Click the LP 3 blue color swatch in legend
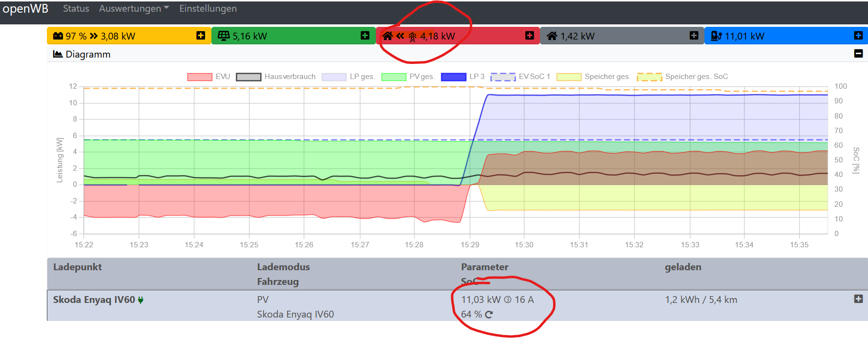This screenshot has width=868, height=339. pyautogui.click(x=454, y=77)
